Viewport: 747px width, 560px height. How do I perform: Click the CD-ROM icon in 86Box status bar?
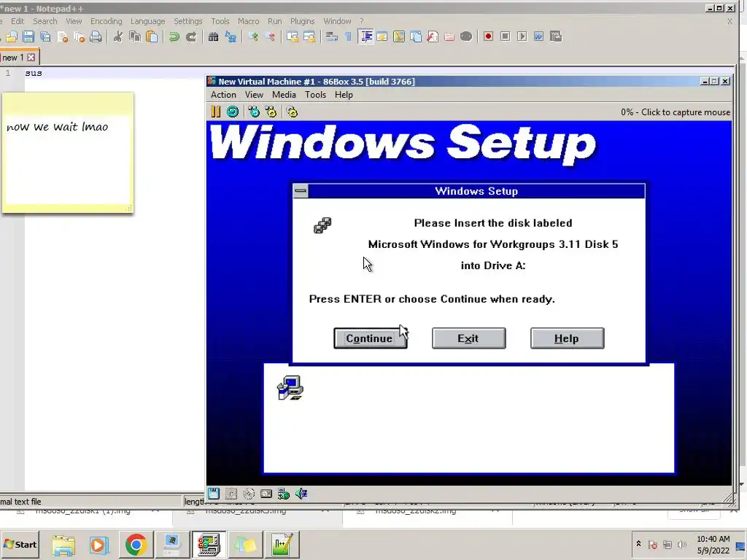[248, 494]
